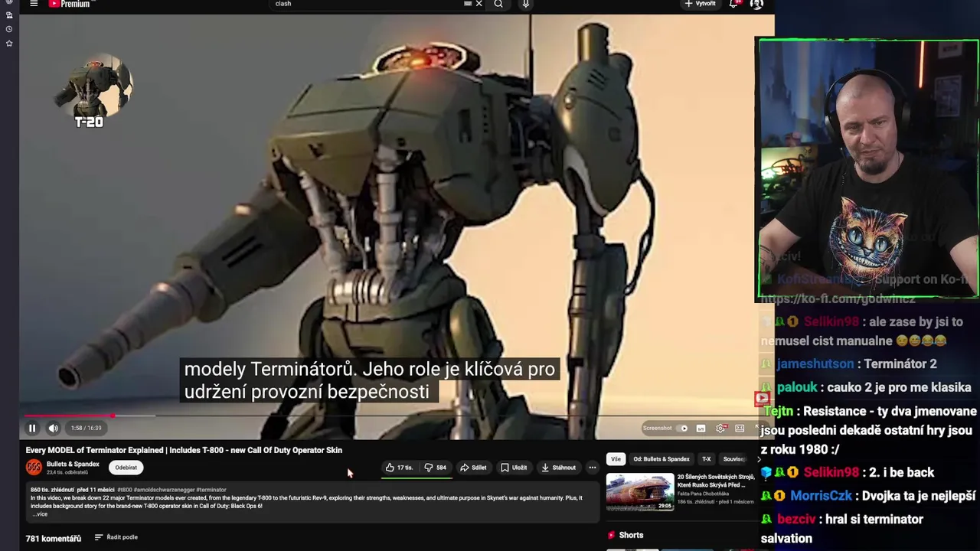The height and width of the screenshot is (551, 980).
Task: Open the Řadit podle sort dropdown
Action: point(116,537)
